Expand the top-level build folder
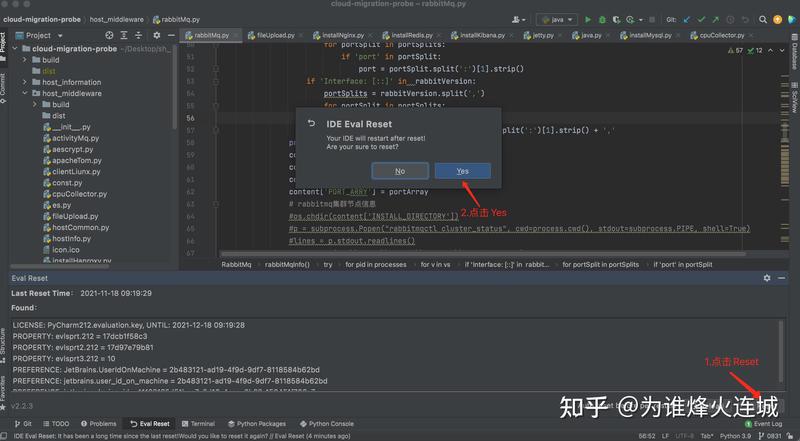This screenshot has height=441, width=800. coord(24,60)
